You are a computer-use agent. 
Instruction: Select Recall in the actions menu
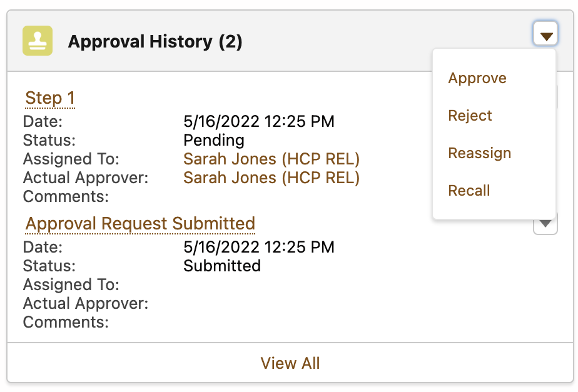469,191
